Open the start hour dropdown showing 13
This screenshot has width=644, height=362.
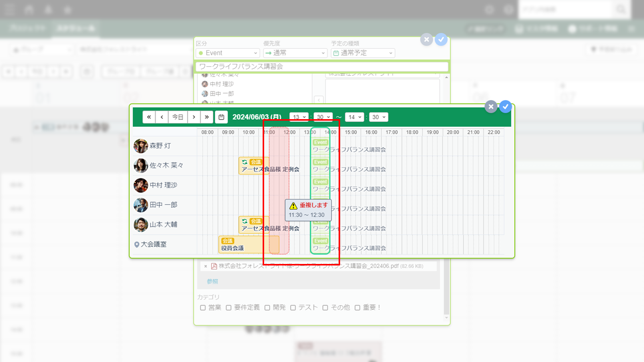pos(299,117)
